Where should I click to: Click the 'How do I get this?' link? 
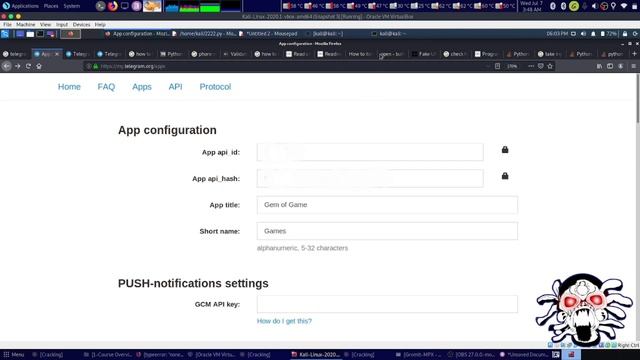point(284,321)
